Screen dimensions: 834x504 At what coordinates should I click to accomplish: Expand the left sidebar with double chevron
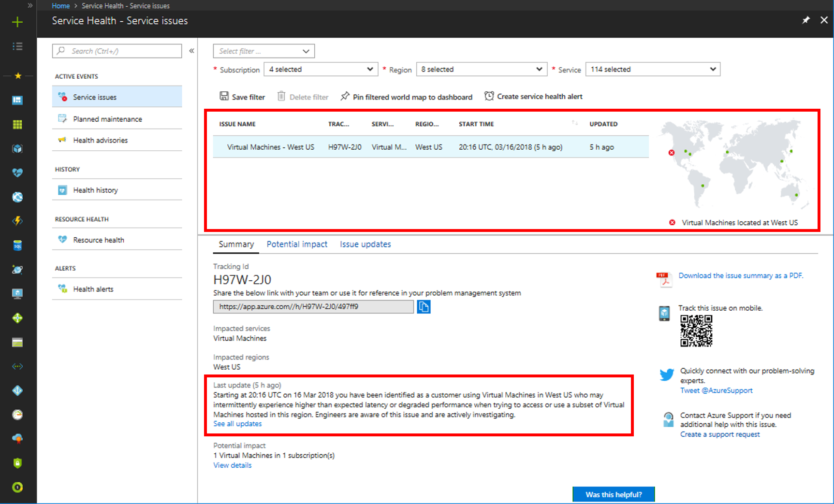pos(30,5)
